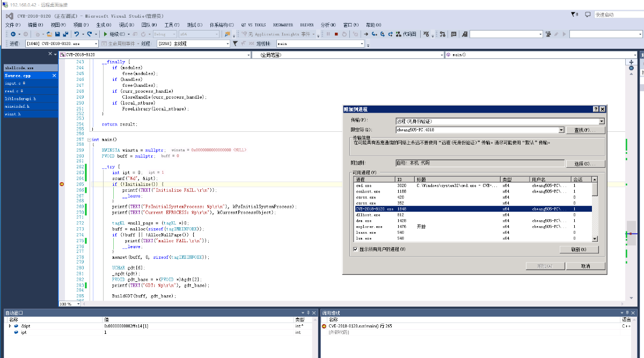
Task: Click the process list vertical scrollbar
Action: (594, 210)
